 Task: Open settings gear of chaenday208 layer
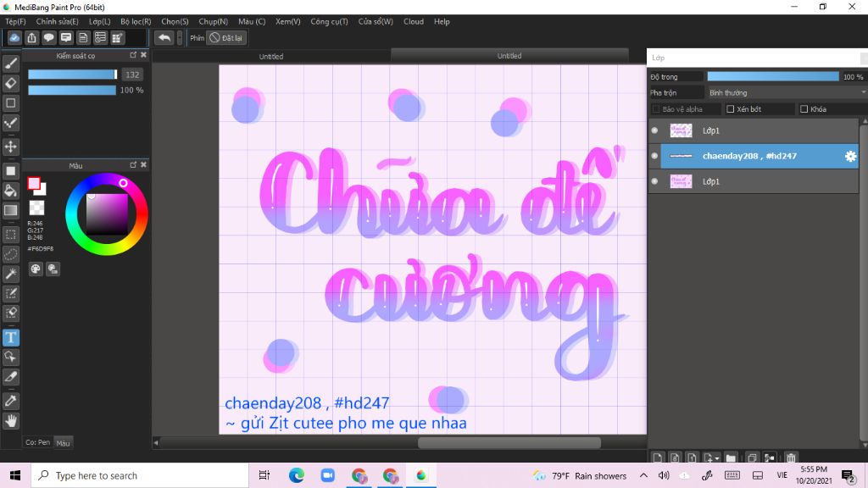tap(850, 156)
